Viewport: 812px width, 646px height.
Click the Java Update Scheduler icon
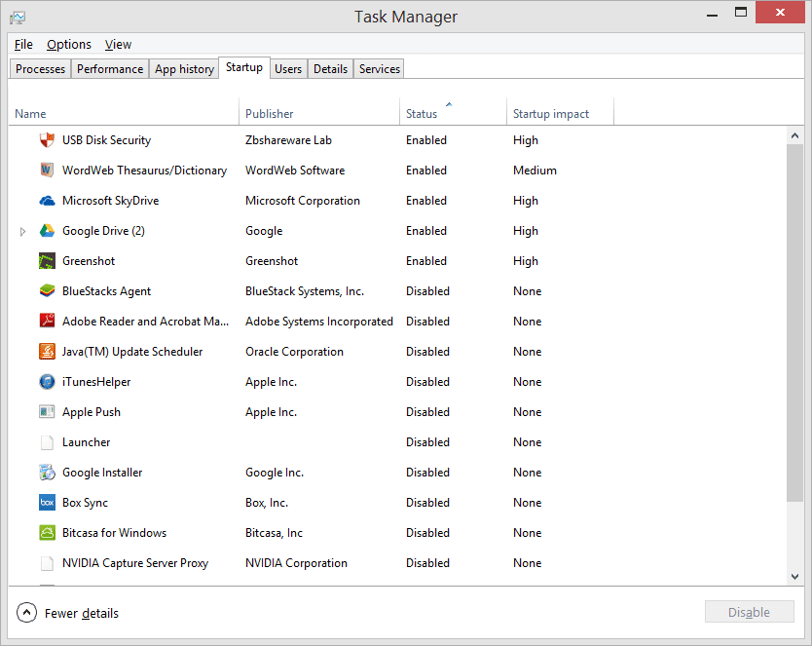tap(47, 352)
